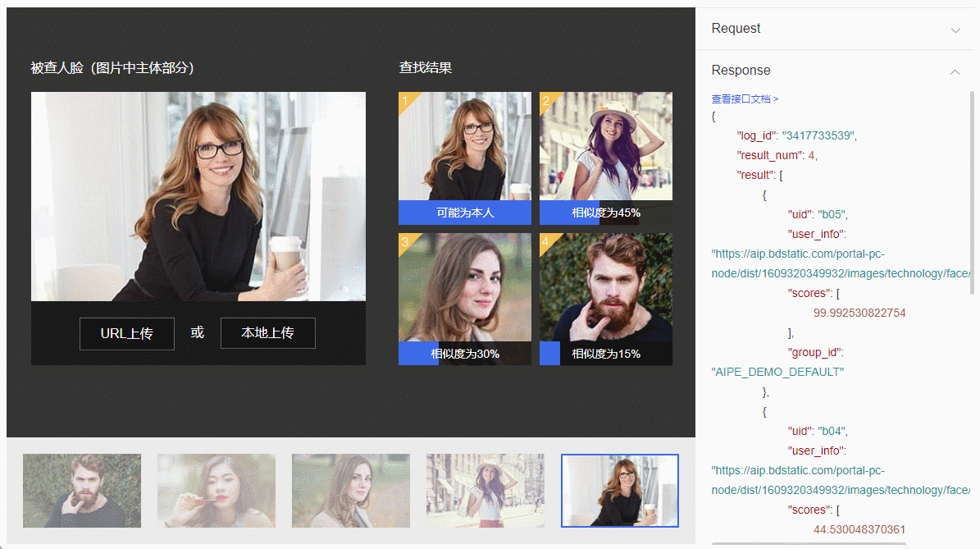Image resolution: width=980 pixels, height=549 pixels.
Task: Select the bearded man sample thumbnail
Action: point(82,491)
